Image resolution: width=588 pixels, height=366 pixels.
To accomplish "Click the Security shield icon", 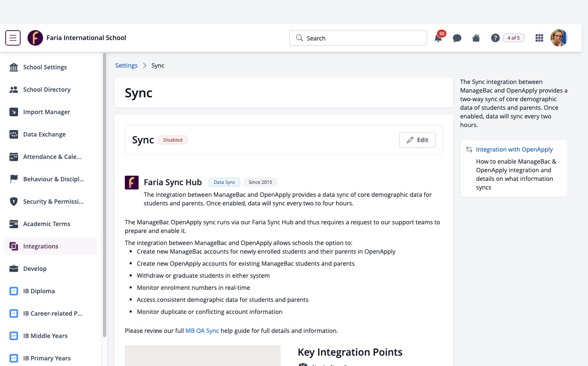I will click(14, 202).
